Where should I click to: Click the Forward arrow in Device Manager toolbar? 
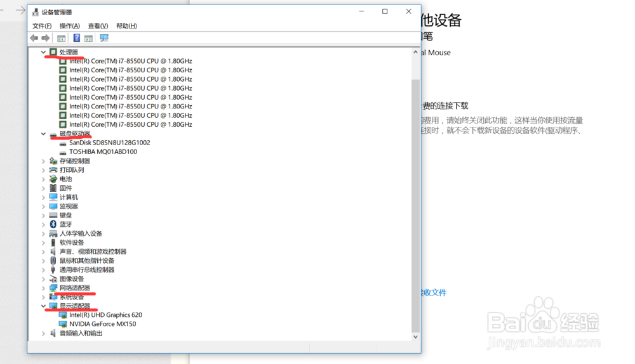(46, 38)
